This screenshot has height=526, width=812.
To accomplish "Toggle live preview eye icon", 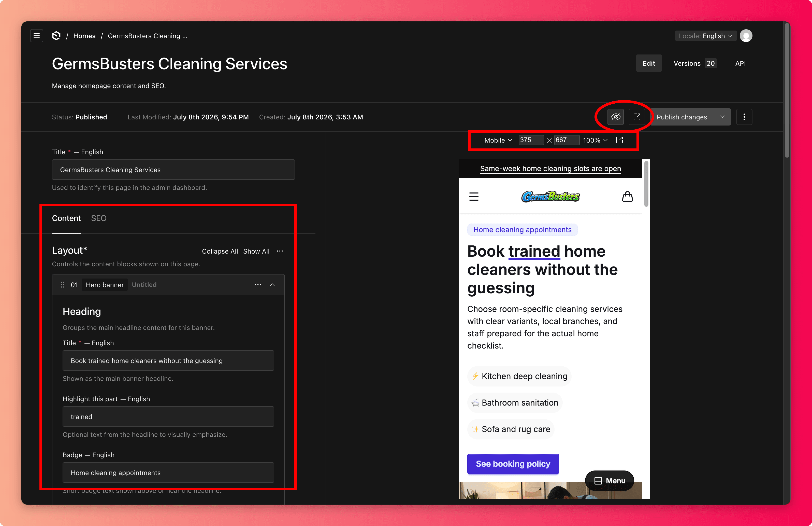I will click(x=615, y=117).
